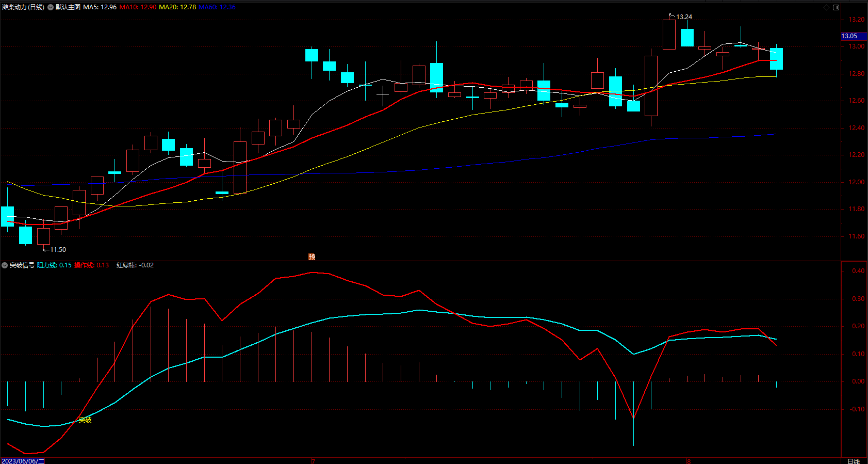Image resolution: width=868 pixels, height=464 pixels.
Task: Click the tall red candle with 13.24 high
Action: pyautogui.click(x=669, y=35)
